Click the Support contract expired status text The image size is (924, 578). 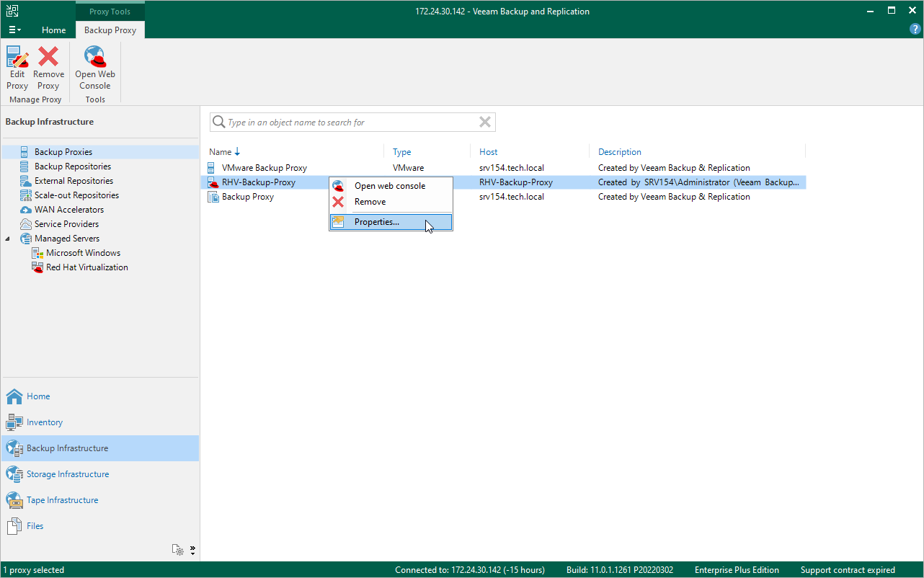[x=848, y=570]
